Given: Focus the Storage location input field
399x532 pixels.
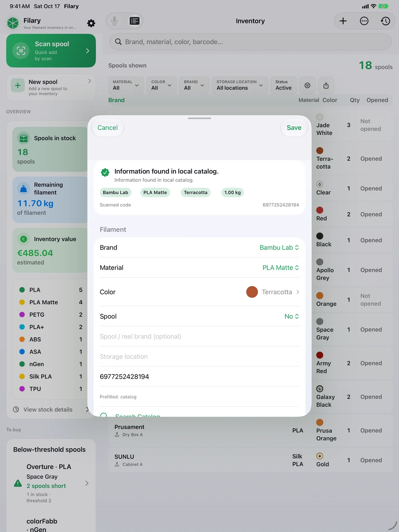Looking at the screenshot, I should click(x=199, y=357).
